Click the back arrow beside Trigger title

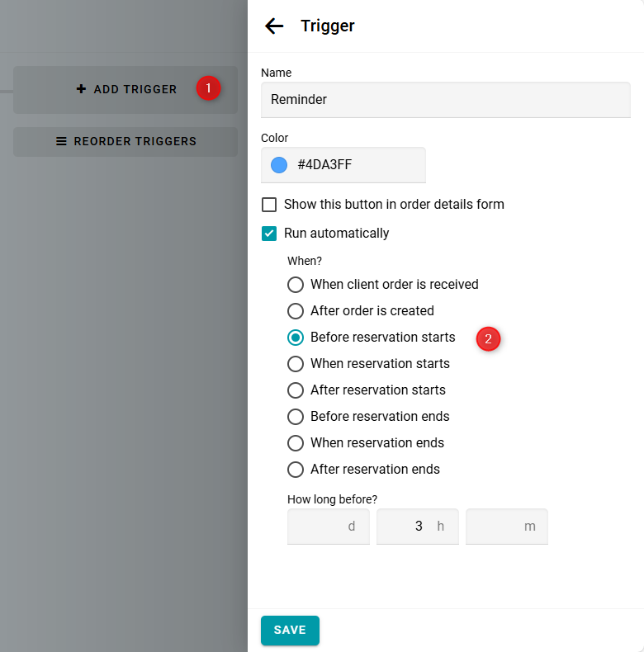click(274, 26)
